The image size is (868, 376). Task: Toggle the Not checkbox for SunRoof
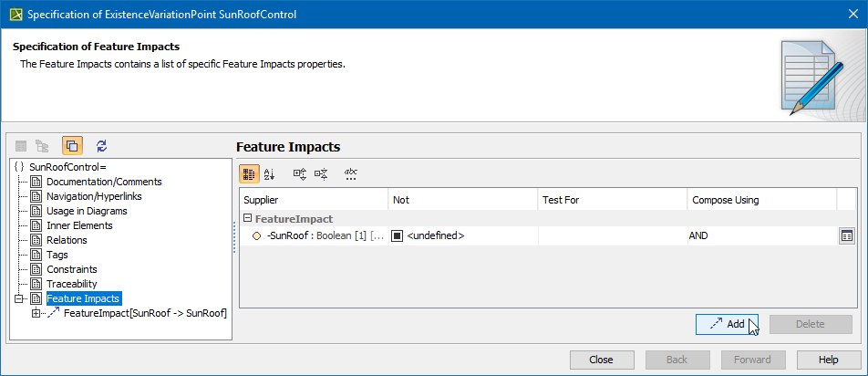click(398, 235)
